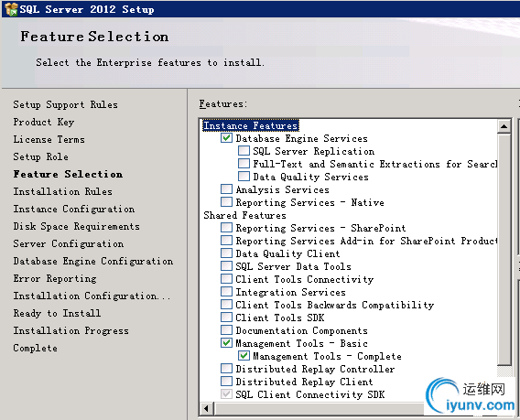
Task: Select Analysis Services label text
Action: 282,189
